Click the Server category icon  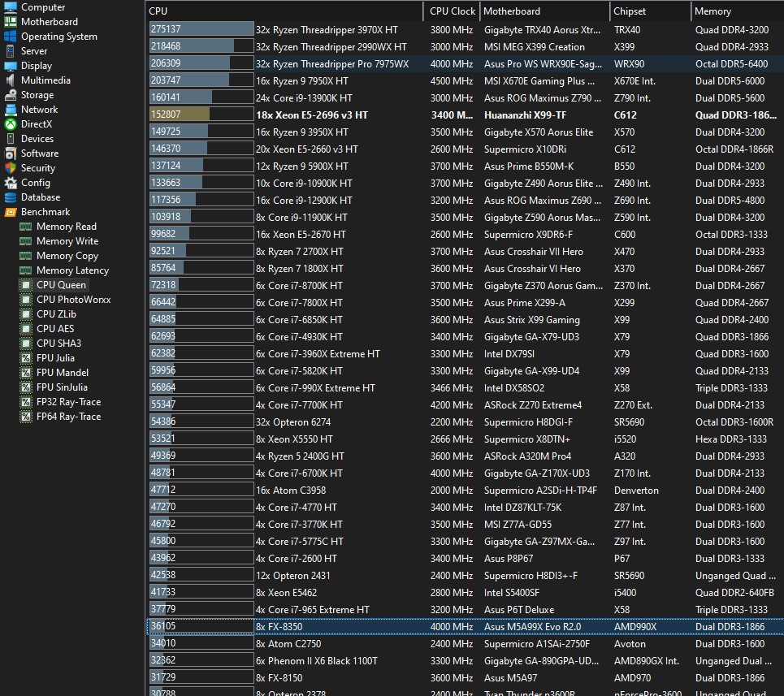coord(11,51)
